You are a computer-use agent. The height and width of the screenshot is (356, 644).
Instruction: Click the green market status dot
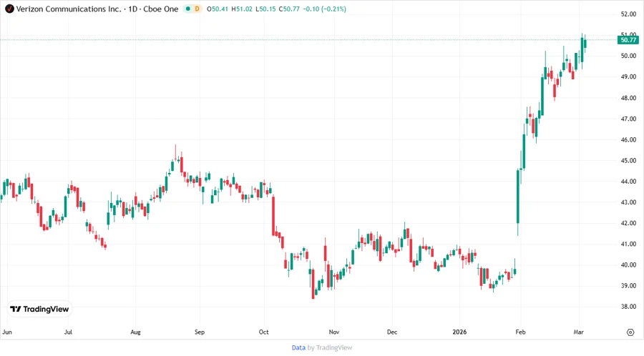pos(187,9)
